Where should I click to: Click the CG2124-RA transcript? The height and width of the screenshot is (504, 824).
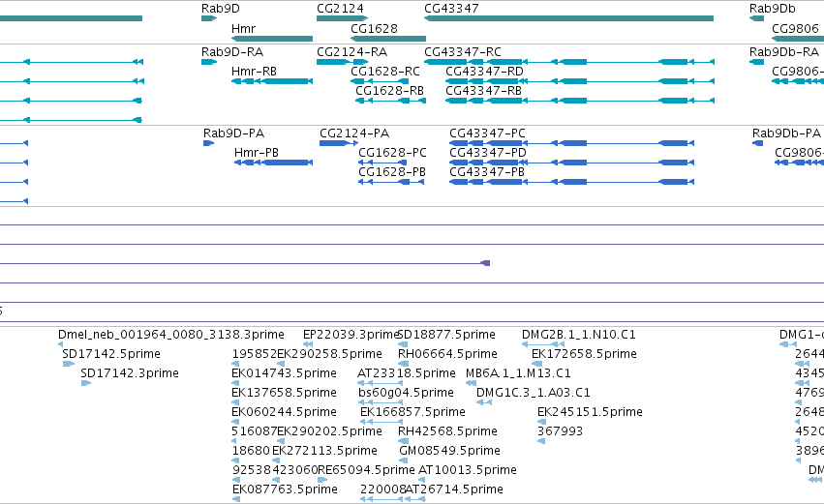(x=342, y=62)
